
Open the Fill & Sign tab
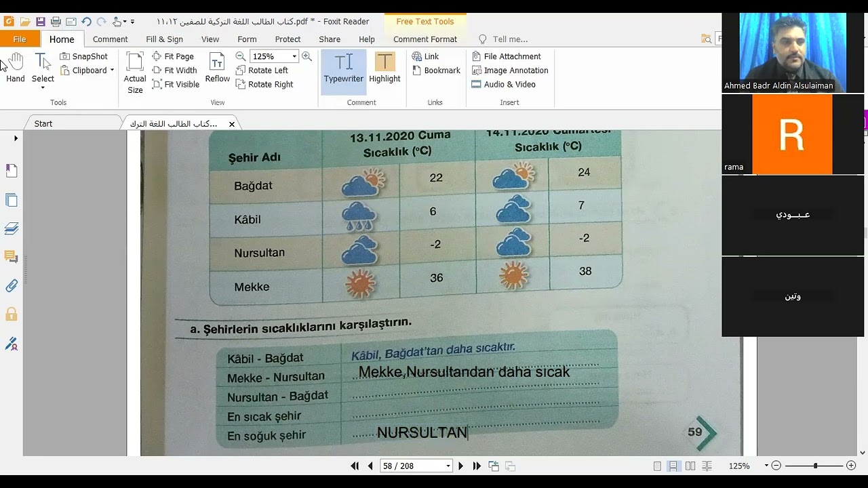(165, 39)
